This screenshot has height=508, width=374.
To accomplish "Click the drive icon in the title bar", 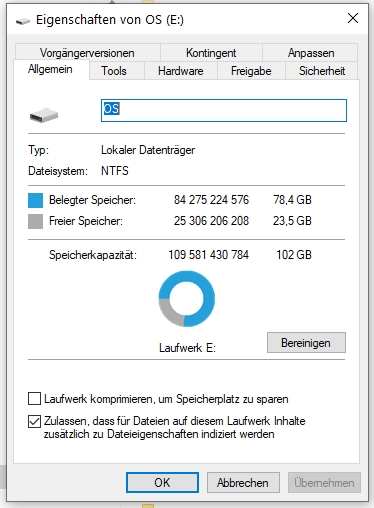I will (x=23, y=21).
